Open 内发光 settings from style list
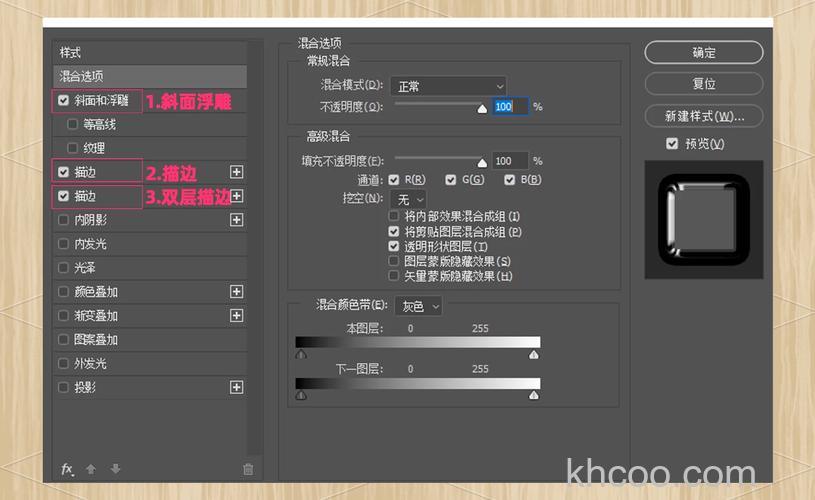Viewport: 815px width, 500px height. 90,244
